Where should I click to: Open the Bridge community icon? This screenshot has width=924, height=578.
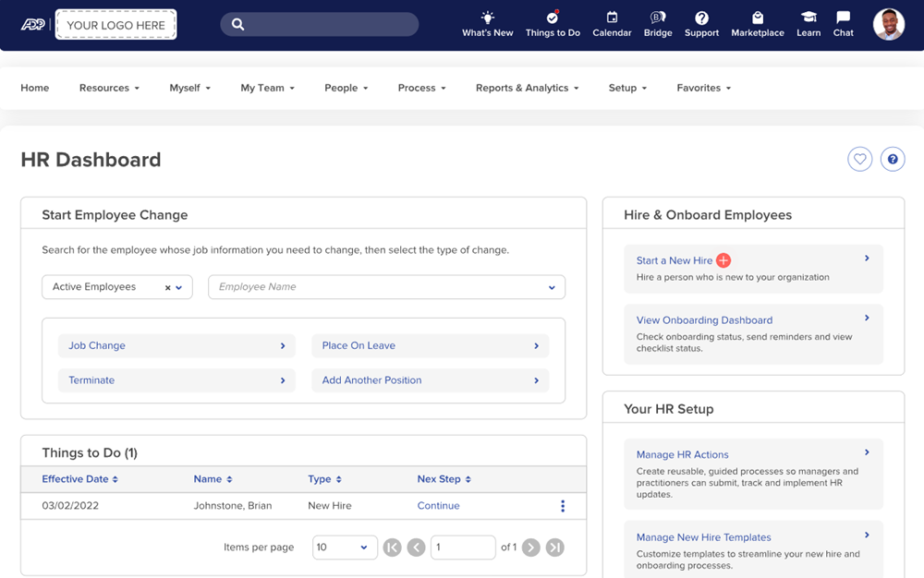point(658,17)
